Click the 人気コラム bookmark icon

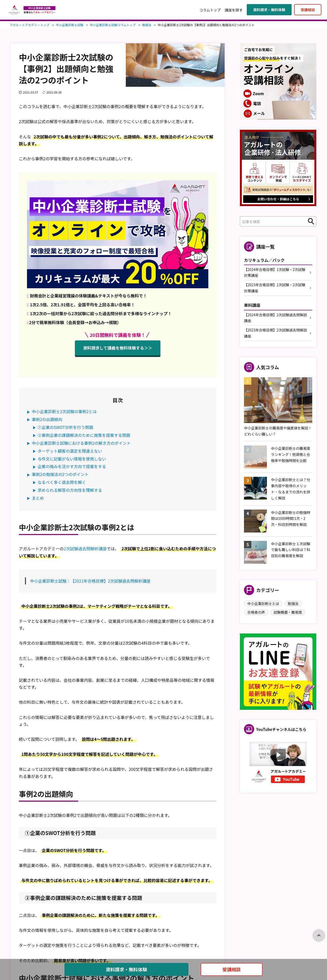click(249, 367)
